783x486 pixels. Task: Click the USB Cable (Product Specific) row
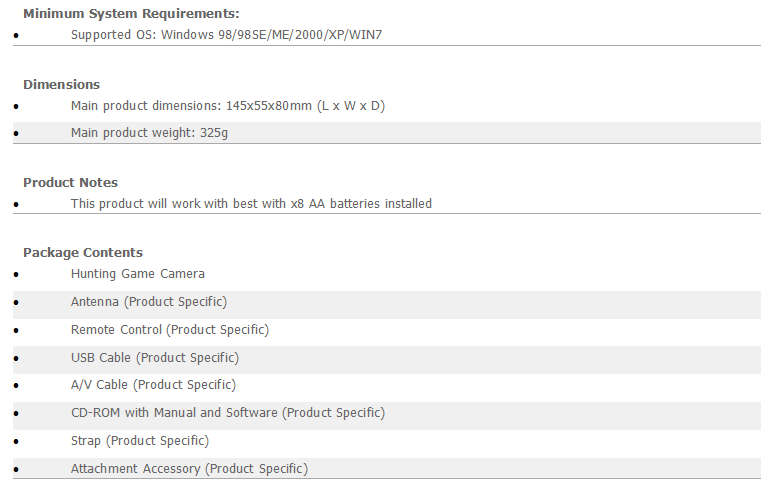pos(387,360)
